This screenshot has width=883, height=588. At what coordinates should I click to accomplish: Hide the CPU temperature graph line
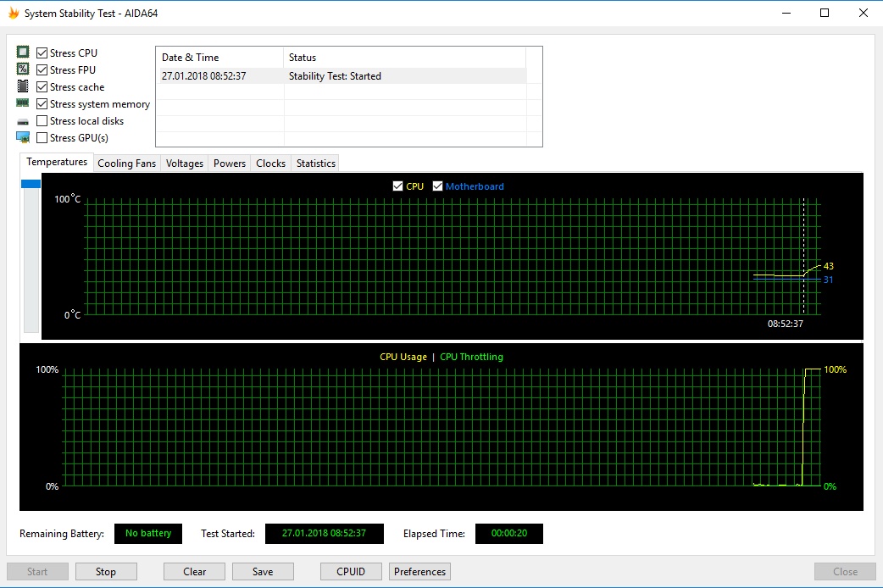tap(397, 186)
